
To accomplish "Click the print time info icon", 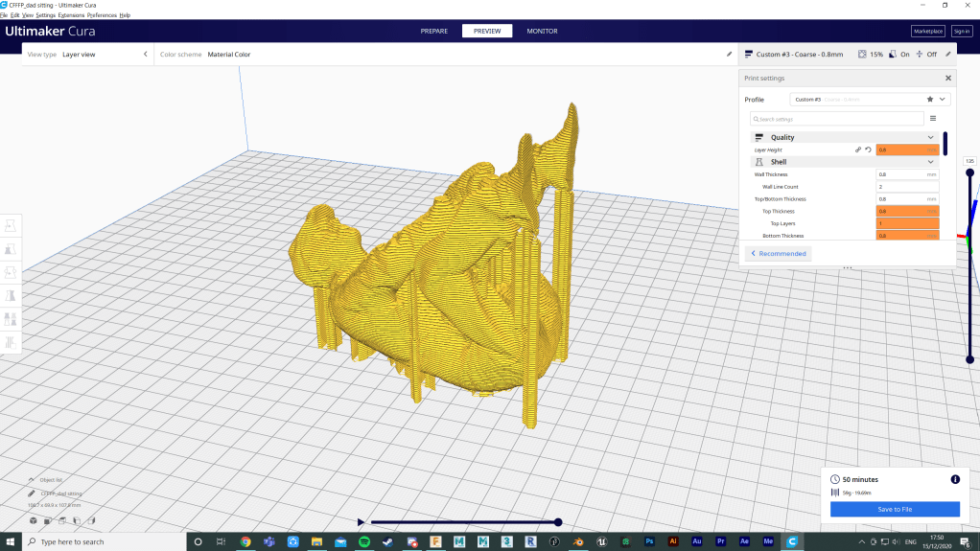I will (x=954, y=479).
